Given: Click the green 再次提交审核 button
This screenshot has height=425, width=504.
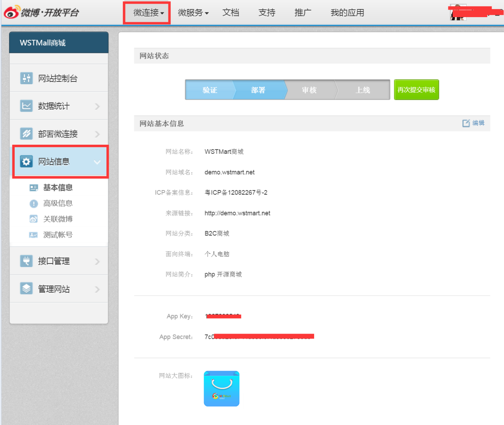Looking at the screenshot, I should [x=416, y=90].
